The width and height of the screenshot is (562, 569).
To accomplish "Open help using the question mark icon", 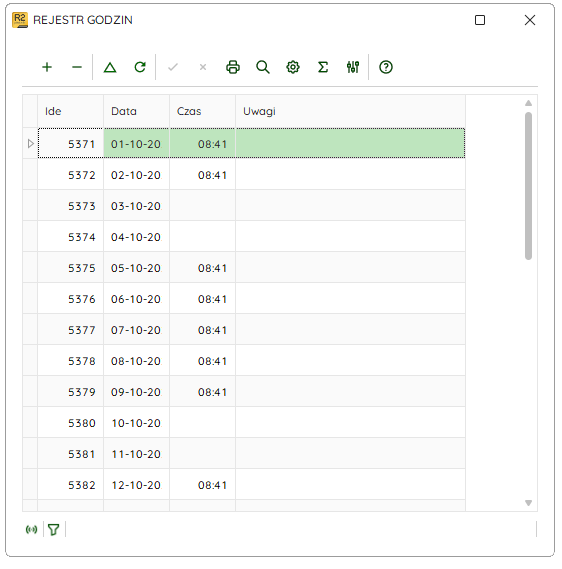I will [386, 67].
